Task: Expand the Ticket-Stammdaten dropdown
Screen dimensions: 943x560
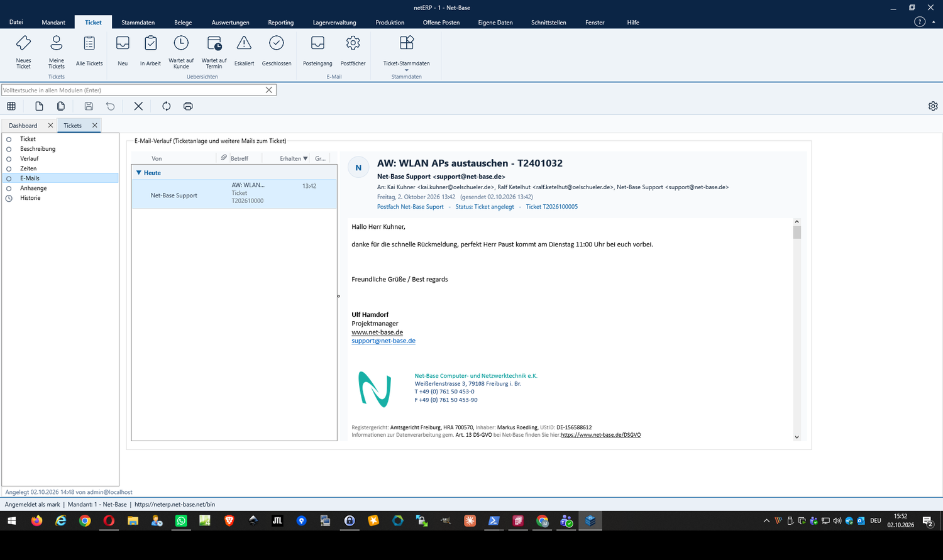Action: [x=406, y=53]
